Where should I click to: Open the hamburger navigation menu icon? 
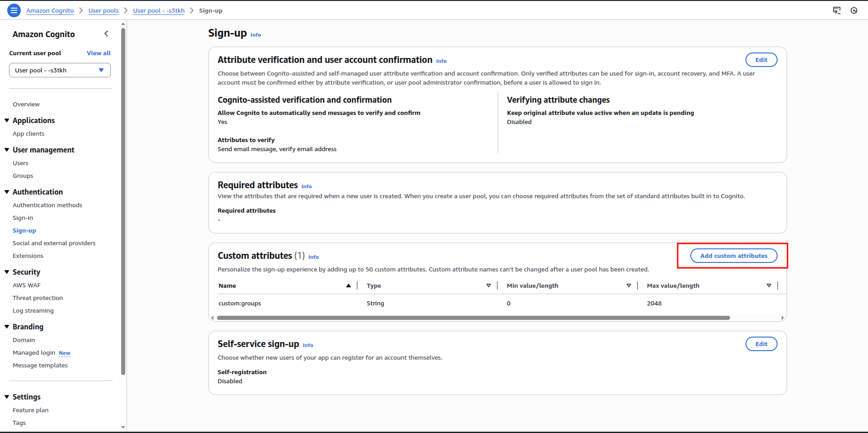click(14, 10)
